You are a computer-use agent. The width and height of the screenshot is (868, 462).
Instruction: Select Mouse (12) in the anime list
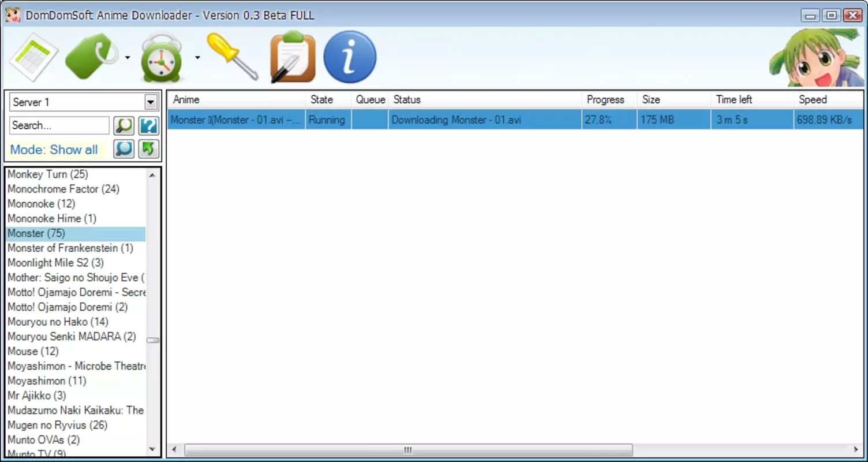(76, 351)
